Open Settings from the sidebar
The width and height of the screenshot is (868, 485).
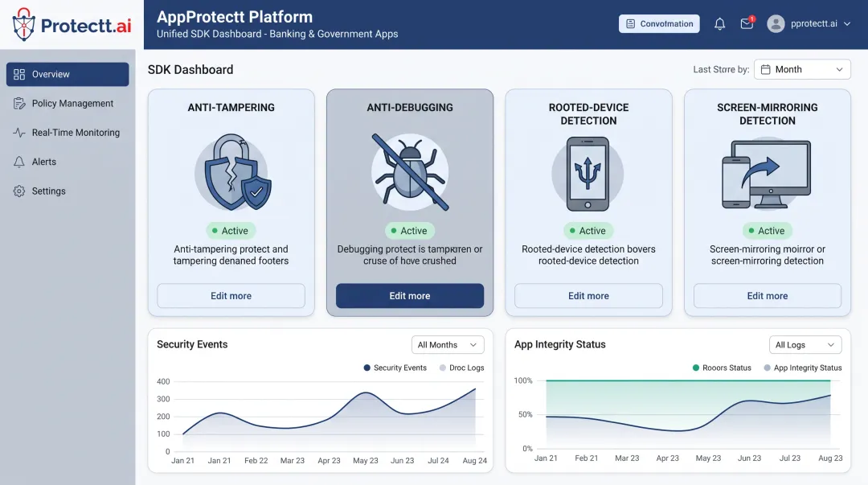point(68,191)
